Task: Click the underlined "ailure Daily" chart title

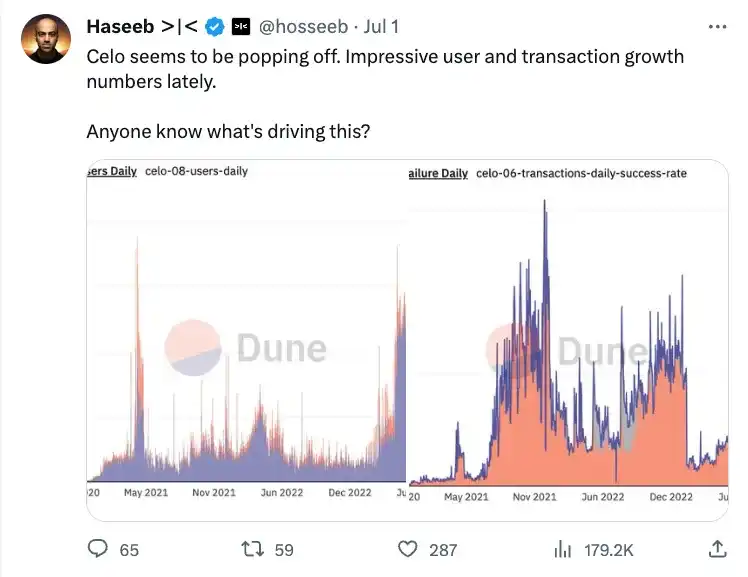Action: coord(438,173)
